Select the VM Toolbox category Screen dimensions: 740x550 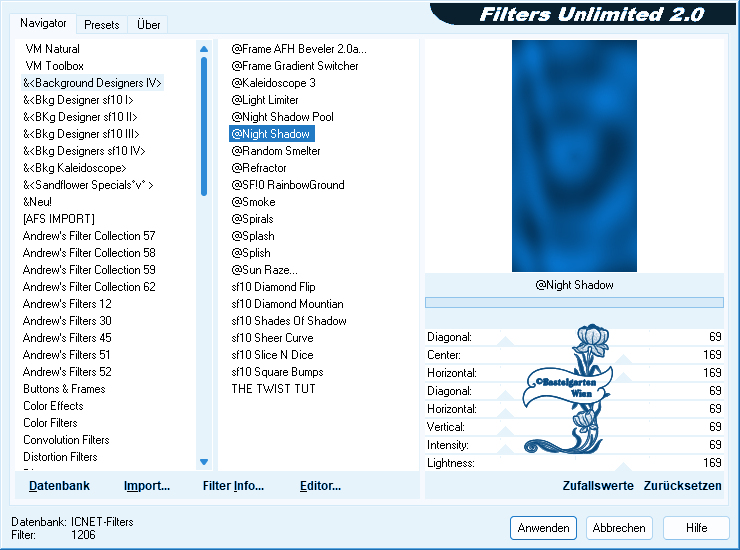coord(54,66)
